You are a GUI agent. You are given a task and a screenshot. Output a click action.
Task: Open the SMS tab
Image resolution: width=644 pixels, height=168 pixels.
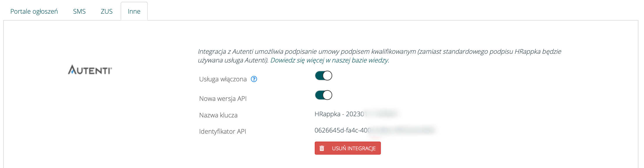[79, 11]
